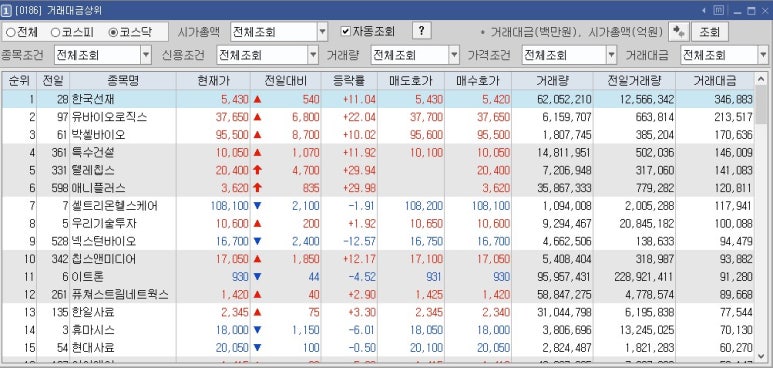The height and width of the screenshot is (368, 773).
Task: Click the 매수호가 column header
Action: (x=478, y=81)
